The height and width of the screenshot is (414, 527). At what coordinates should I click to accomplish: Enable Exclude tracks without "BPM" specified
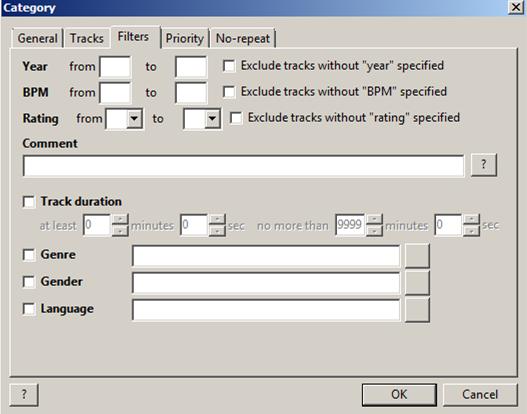229,92
